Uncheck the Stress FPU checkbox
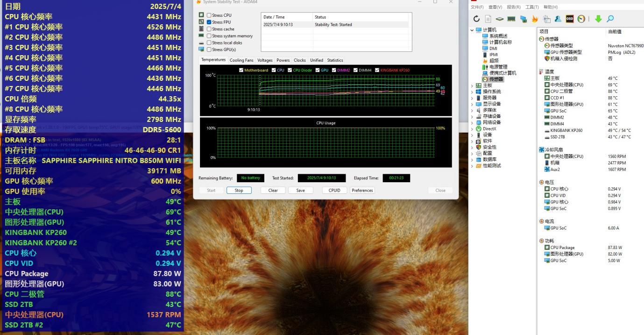644x335 pixels. point(209,22)
